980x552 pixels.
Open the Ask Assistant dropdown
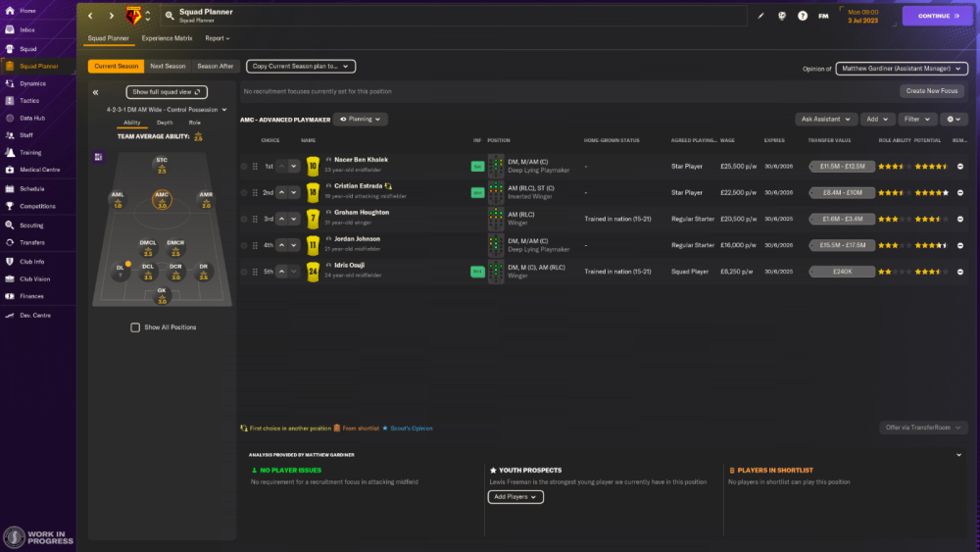tap(825, 119)
